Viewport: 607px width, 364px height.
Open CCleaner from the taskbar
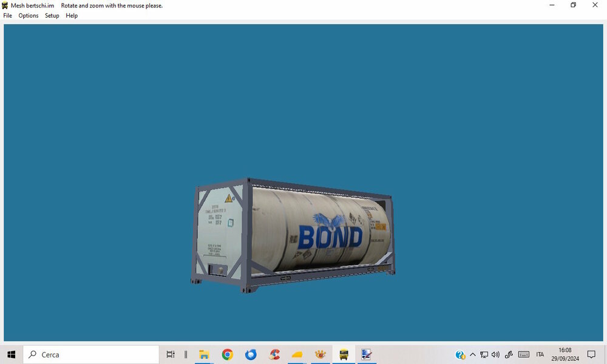pyautogui.click(x=274, y=354)
